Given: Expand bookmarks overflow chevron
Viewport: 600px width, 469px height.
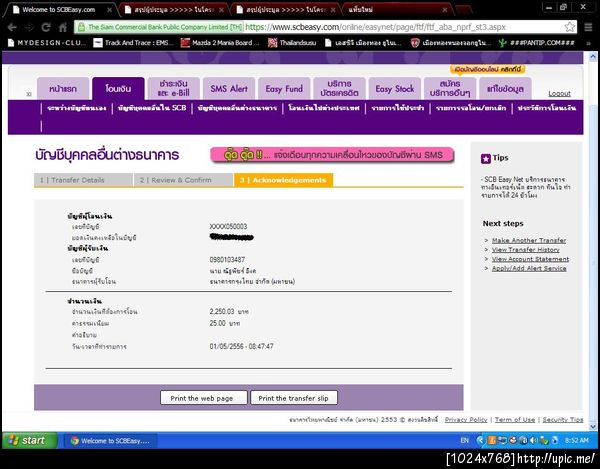Looking at the screenshot, I should pyautogui.click(x=589, y=43).
